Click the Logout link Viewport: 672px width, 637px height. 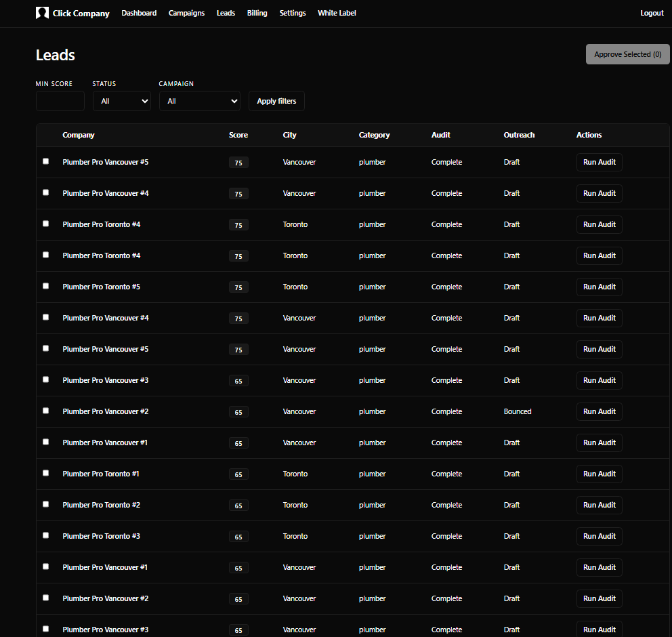[652, 13]
